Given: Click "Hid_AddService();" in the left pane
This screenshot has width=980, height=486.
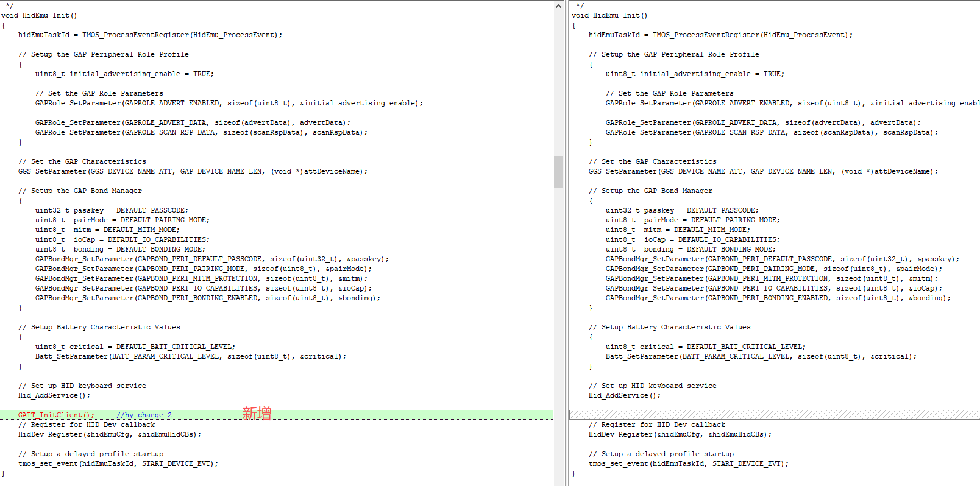Looking at the screenshot, I should pyautogui.click(x=54, y=395).
